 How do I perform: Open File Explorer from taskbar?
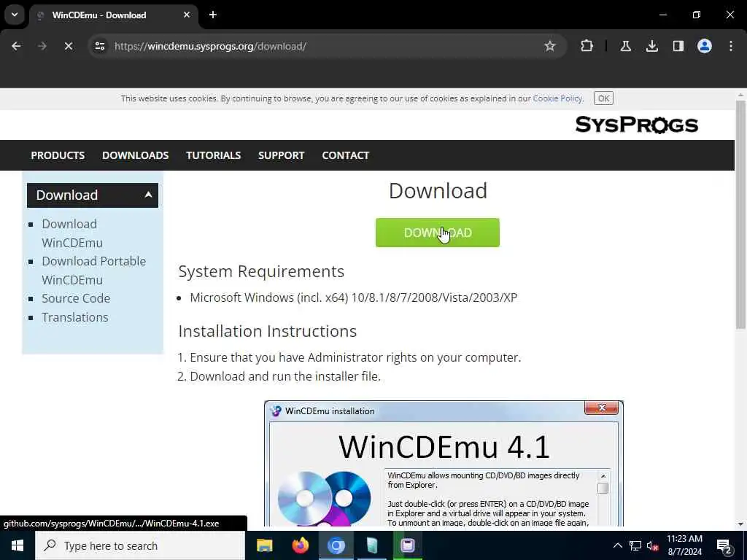point(264,545)
